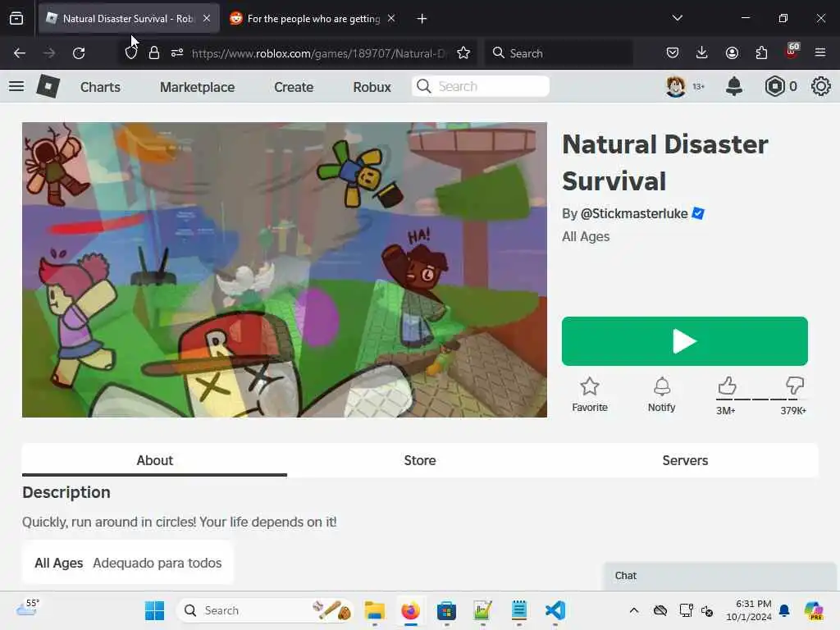Close the Reddit browser tab
The image size is (840, 630).
point(391,18)
